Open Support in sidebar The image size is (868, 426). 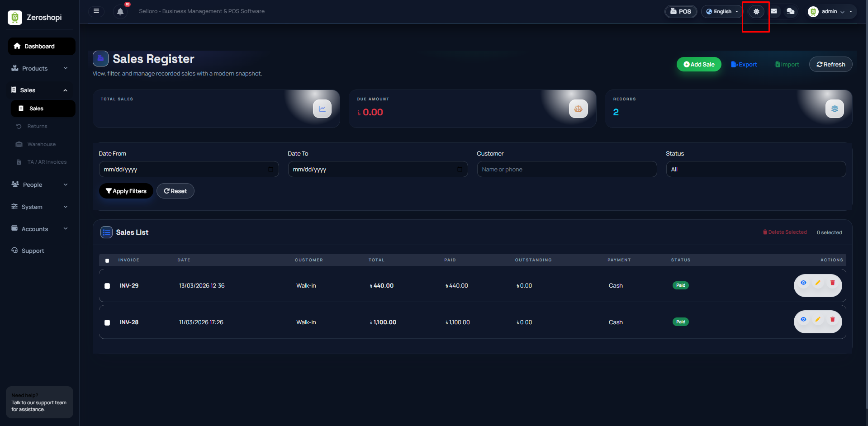tap(33, 251)
